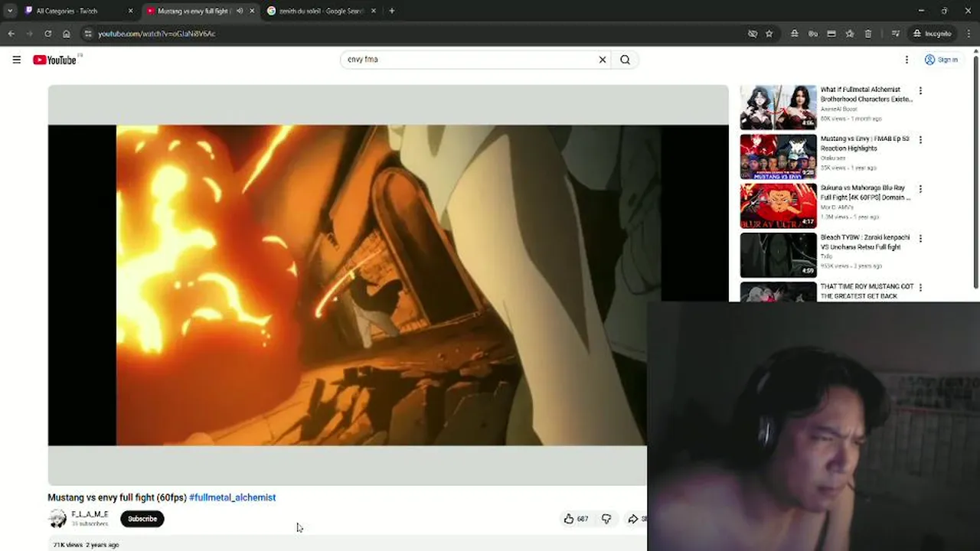Open the tab search dropdown arrow
The image size is (980, 551).
[x=10, y=11]
